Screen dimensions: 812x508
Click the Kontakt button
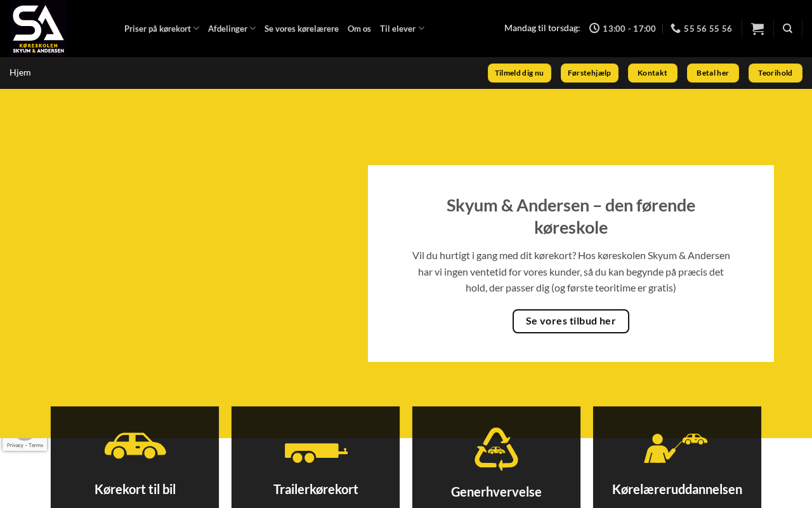(653, 73)
